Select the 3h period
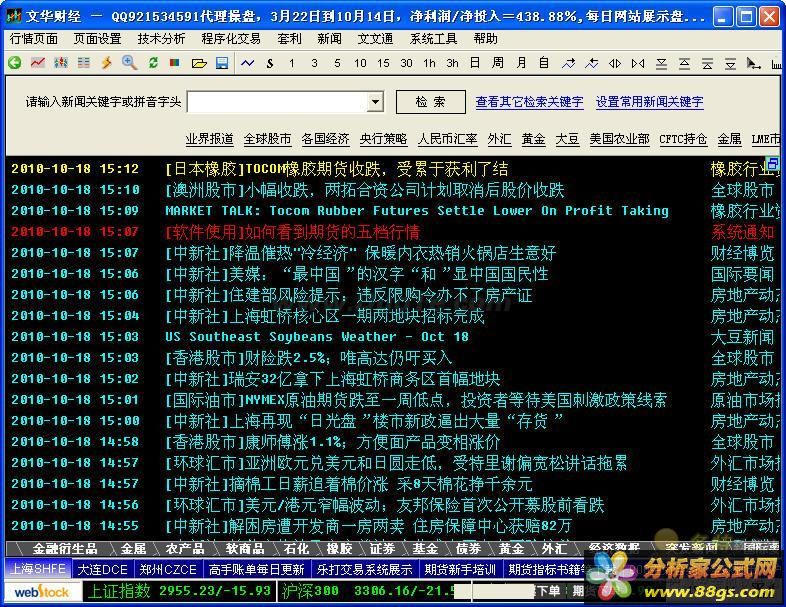 coord(452,63)
